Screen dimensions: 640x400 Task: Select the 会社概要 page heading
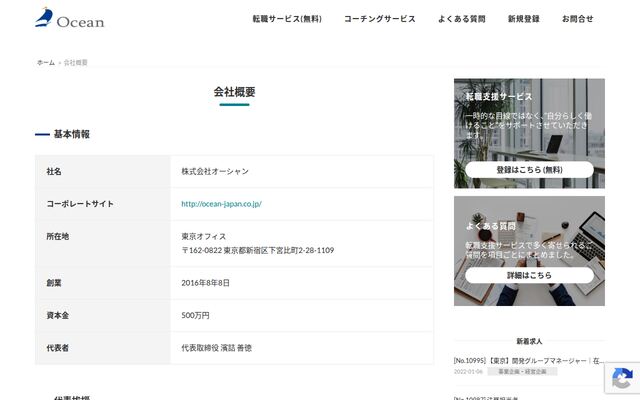[x=234, y=92]
